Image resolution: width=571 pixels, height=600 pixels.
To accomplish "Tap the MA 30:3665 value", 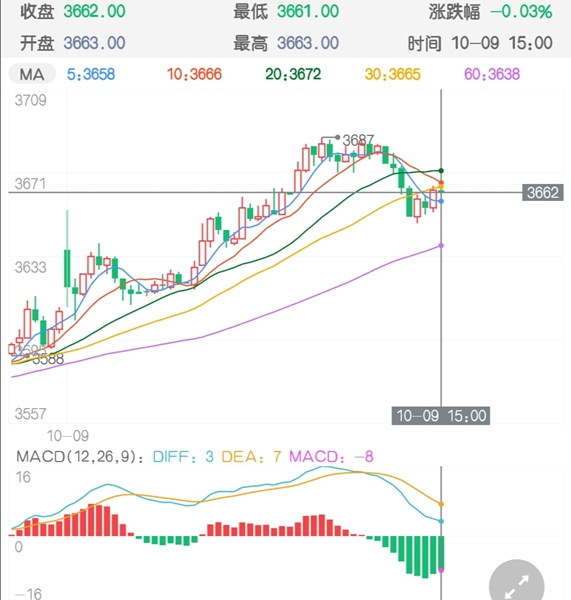I will click(x=393, y=74).
